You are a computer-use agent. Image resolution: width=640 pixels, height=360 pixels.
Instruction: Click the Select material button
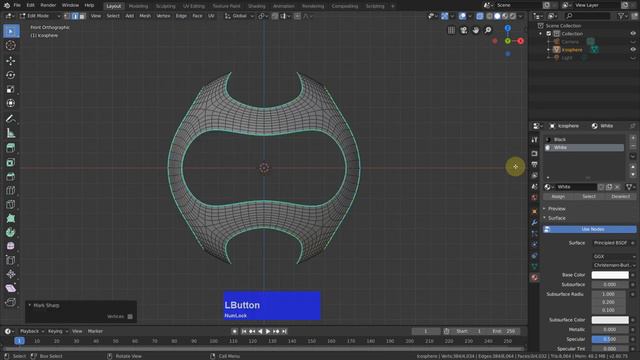pos(589,196)
